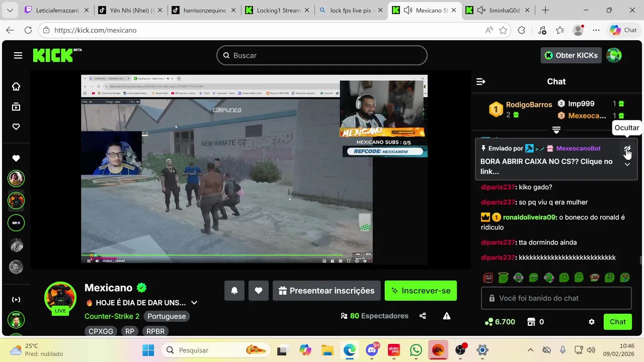This screenshot has width=644, height=362.
Task: Open the live broadcast icon in sidebar
Action: pyautogui.click(x=16, y=300)
